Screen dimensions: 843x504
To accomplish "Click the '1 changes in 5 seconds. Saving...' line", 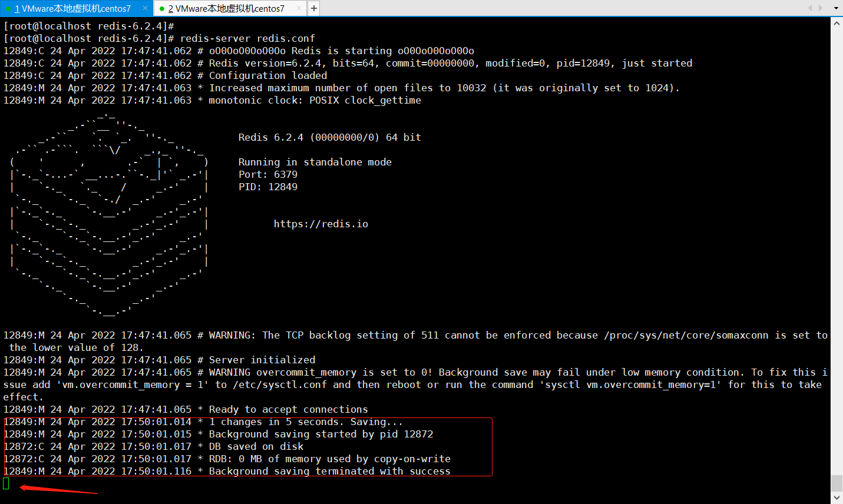I will click(x=203, y=422).
